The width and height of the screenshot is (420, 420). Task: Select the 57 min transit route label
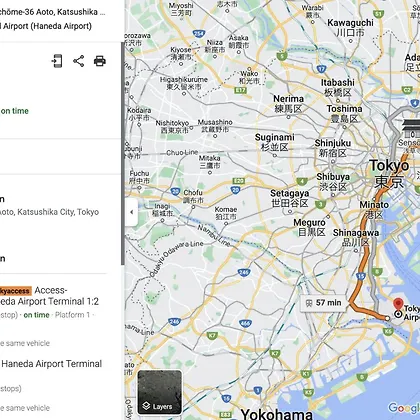(x=323, y=303)
